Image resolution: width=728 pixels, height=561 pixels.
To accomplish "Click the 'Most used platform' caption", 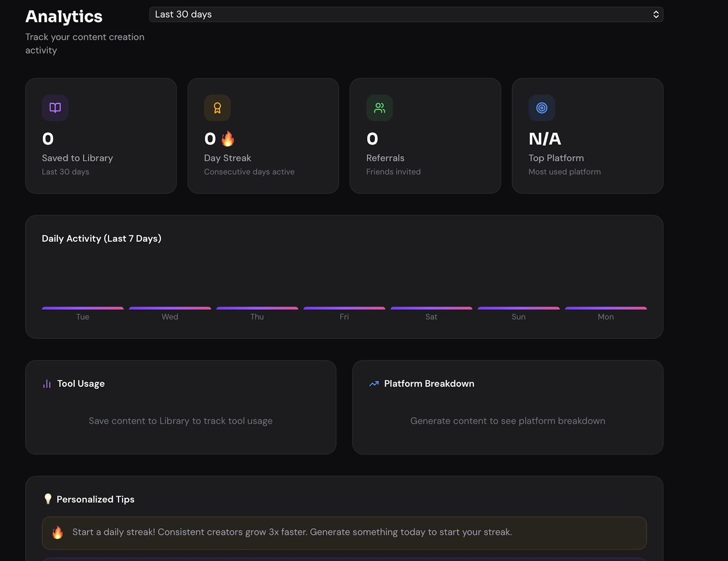I will (565, 172).
